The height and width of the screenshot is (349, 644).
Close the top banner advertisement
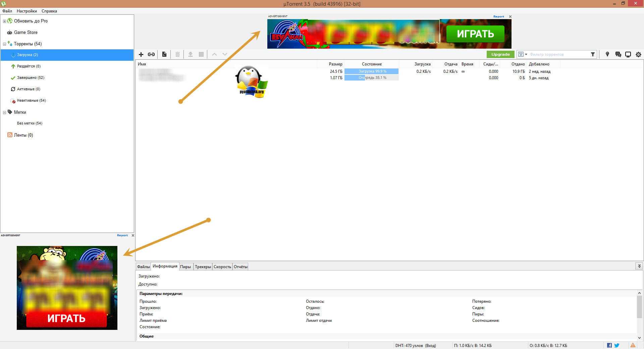tap(510, 16)
